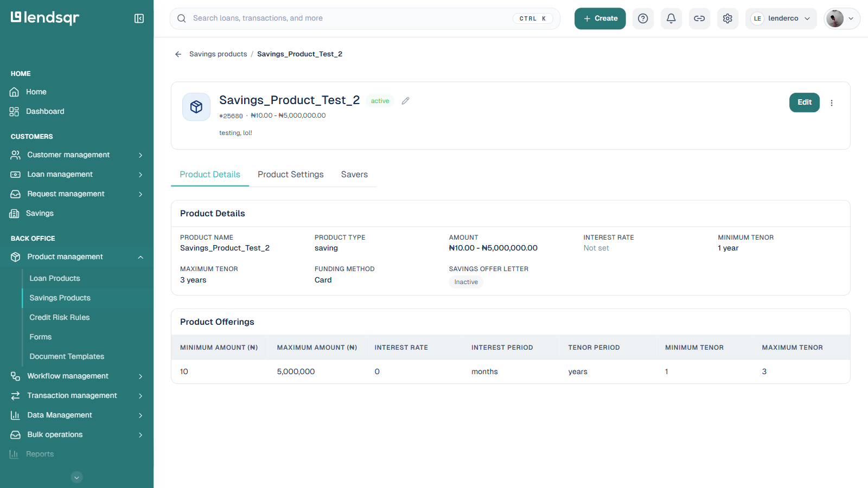868x488 pixels.
Task: Switch to Product Details tab
Action: point(210,175)
